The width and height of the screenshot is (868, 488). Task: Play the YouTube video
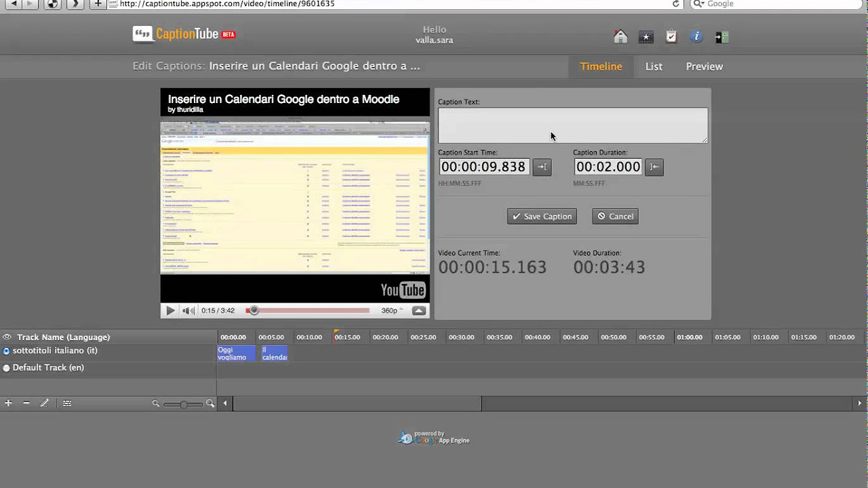click(x=170, y=310)
